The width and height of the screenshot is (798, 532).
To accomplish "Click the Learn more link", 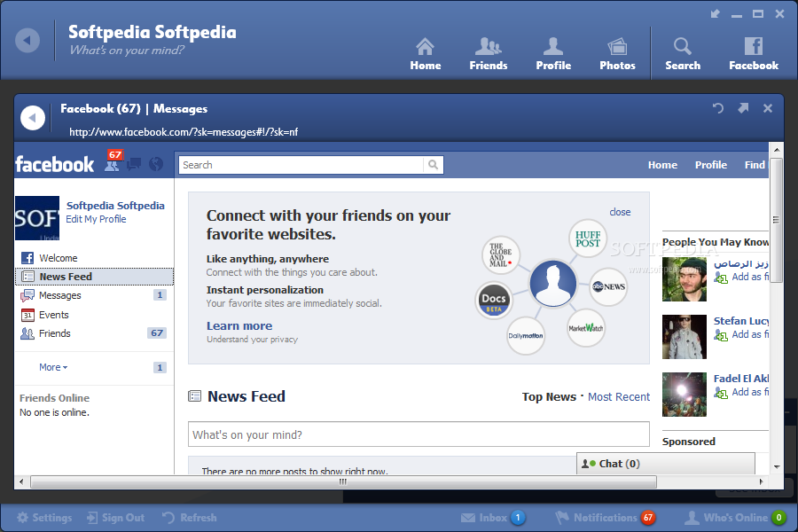I will pos(239,325).
